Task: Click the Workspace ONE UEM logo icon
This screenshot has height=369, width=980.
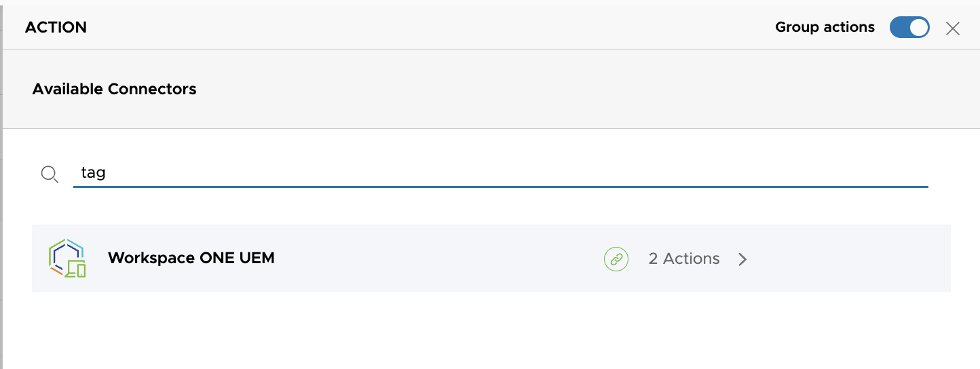Action: pos(67,258)
